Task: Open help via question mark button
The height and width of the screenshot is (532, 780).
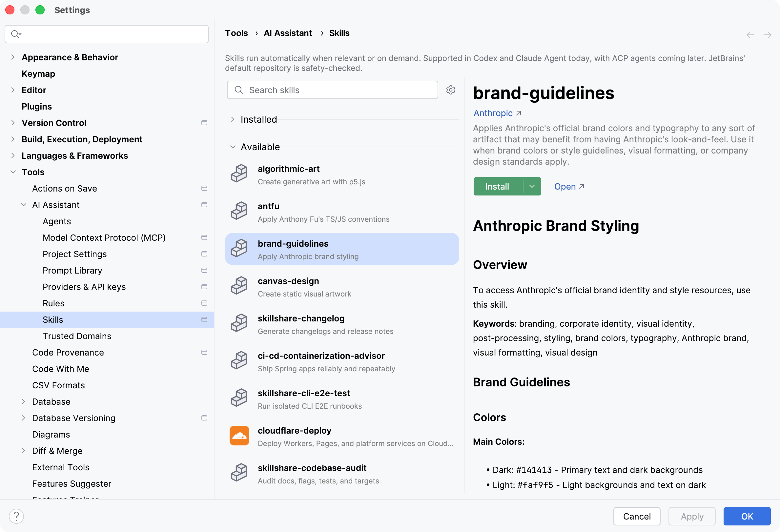Action: pos(16,516)
